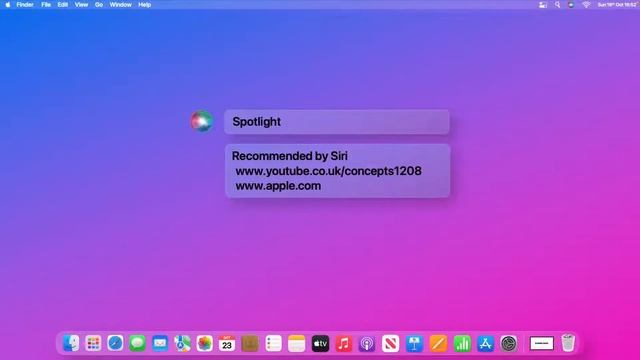The image size is (640, 360).
Task: Open the Apple menu
Action: [x=8, y=5]
